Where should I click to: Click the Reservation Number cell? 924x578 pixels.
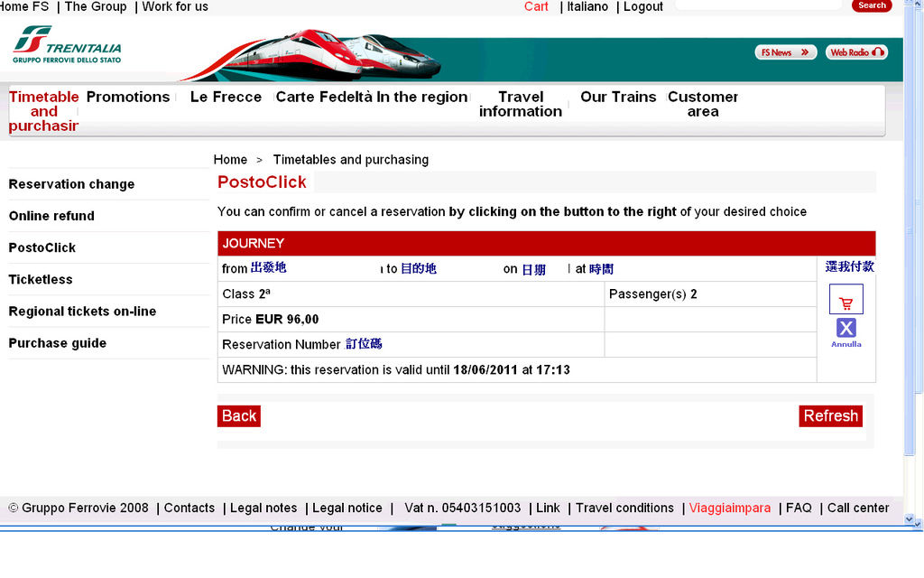[x=411, y=344]
